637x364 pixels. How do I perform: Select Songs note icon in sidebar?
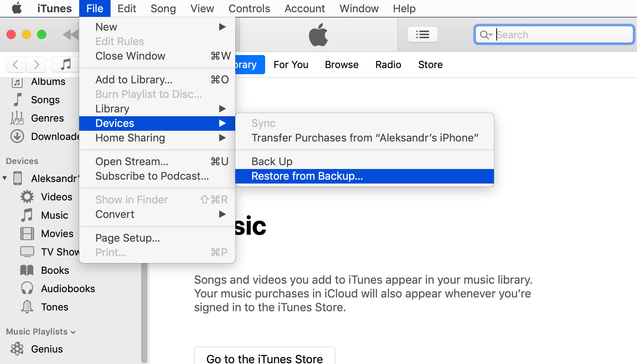[x=17, y=100]
